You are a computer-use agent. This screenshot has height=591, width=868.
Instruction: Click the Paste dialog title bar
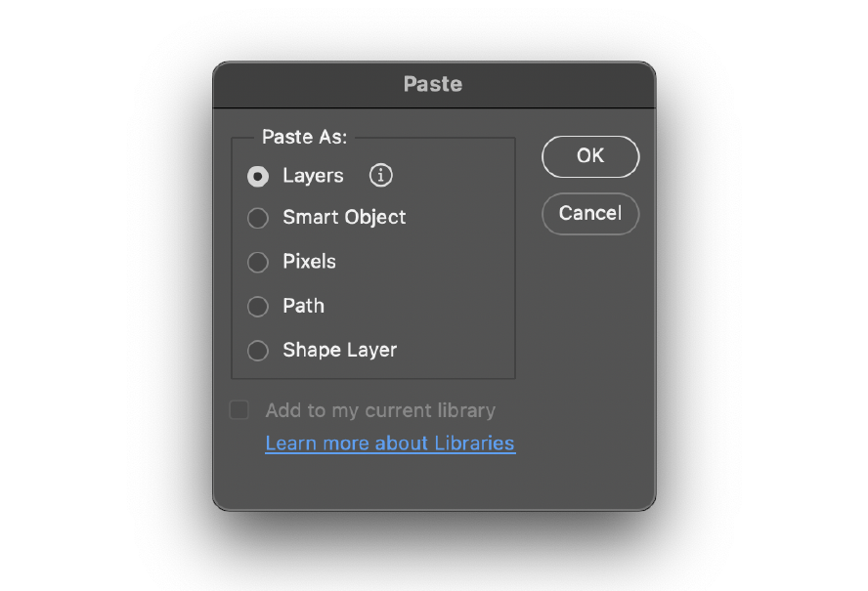(434, 85)
